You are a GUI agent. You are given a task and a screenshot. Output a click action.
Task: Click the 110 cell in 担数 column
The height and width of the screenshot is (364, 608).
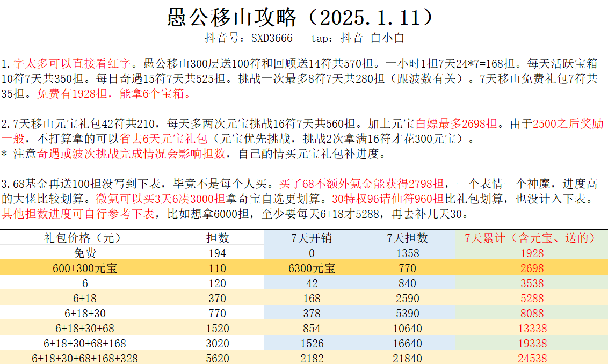217,268
